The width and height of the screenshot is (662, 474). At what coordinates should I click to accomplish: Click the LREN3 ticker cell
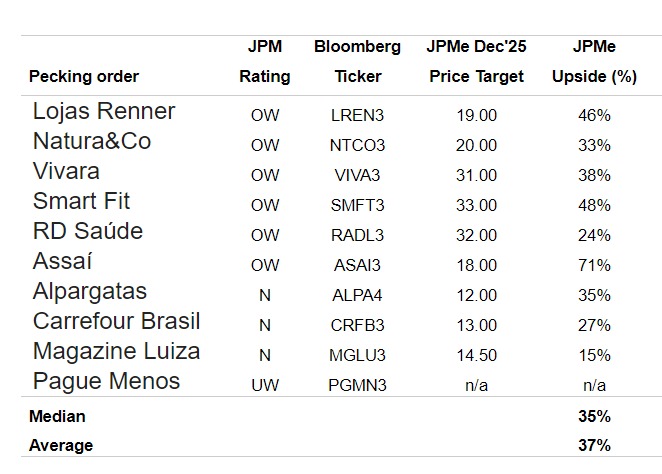click(x=357, y=115)
